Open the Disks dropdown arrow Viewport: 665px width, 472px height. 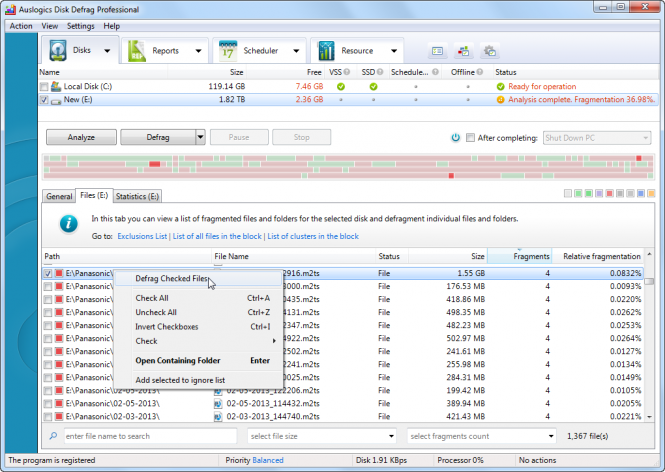tap(107, 51)
